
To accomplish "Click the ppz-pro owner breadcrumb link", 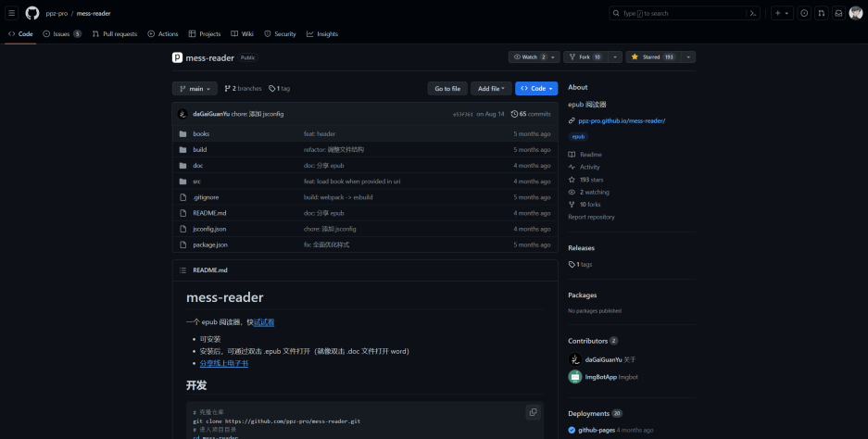I will 57,13.
